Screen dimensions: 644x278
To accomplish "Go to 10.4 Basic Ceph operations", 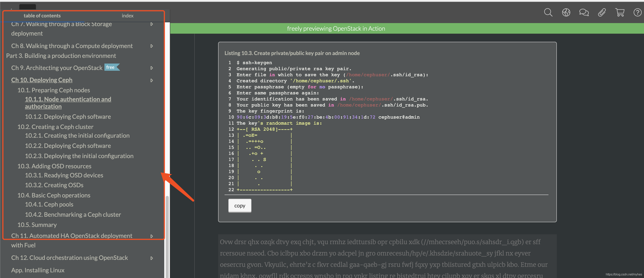I will (x=54, y=195).
